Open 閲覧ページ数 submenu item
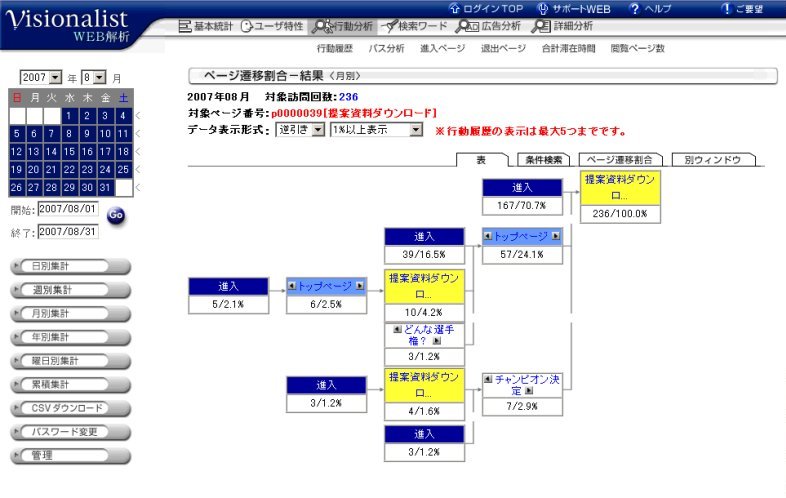Screen dimensions: 786x498 point(637,48)
